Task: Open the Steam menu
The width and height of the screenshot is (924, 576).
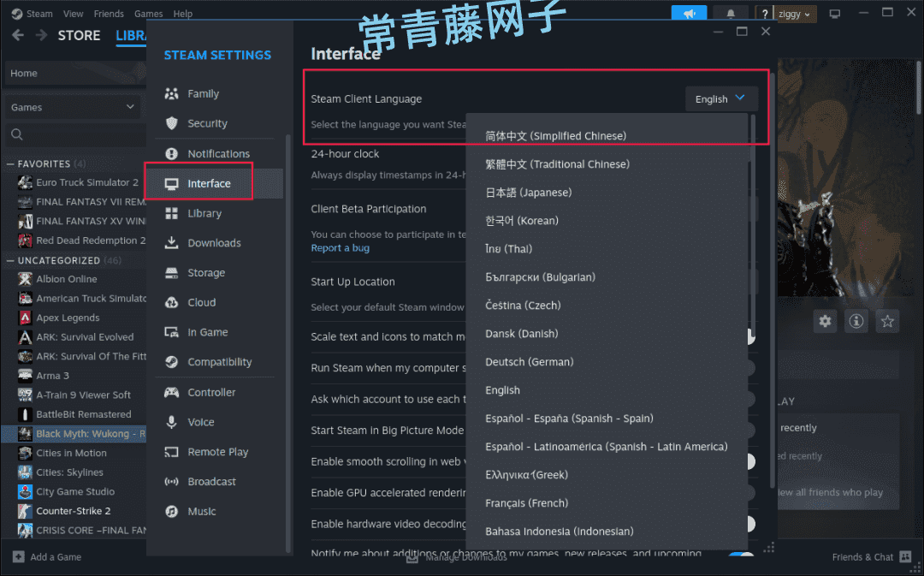Action: pyautogui.click(x=39, y=14)
